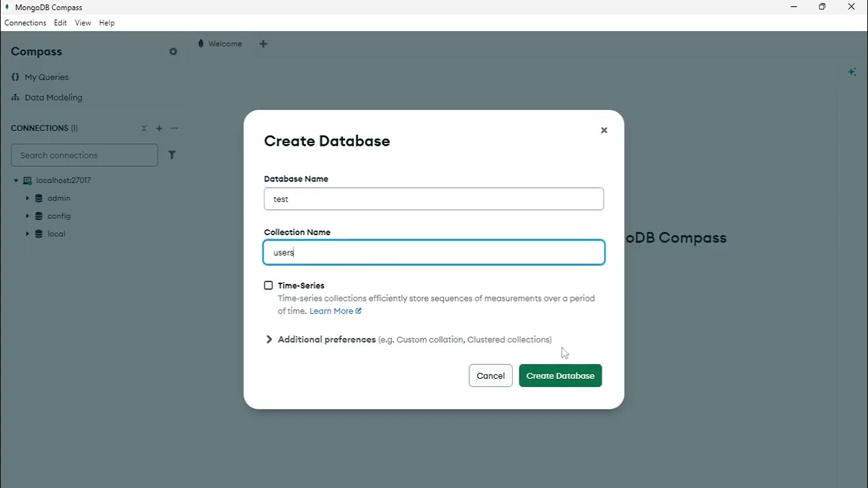Click the Cancel button
This screenshot has height=488, width=868.
tap(490, 376)
